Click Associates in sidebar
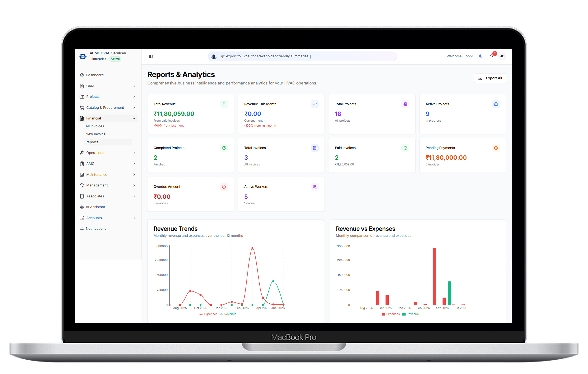Image resolution: width=588 pixels, height=374 pixels. (95, 196)
